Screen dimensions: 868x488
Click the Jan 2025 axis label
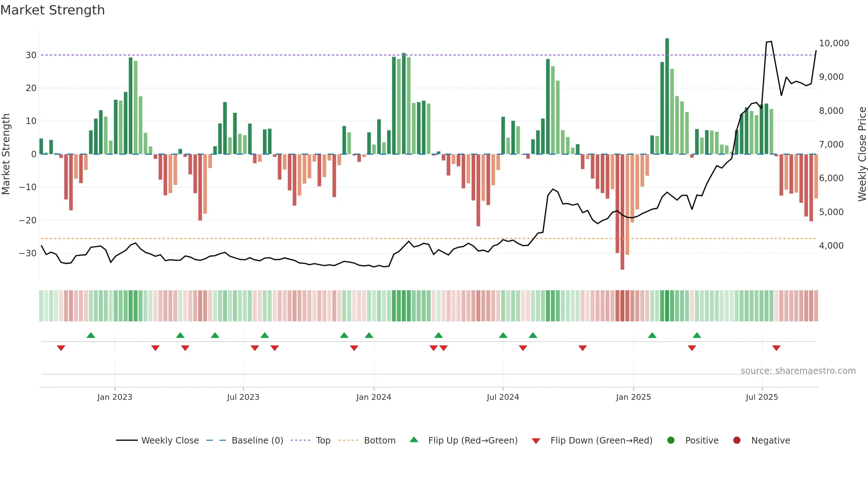[633, 397]
